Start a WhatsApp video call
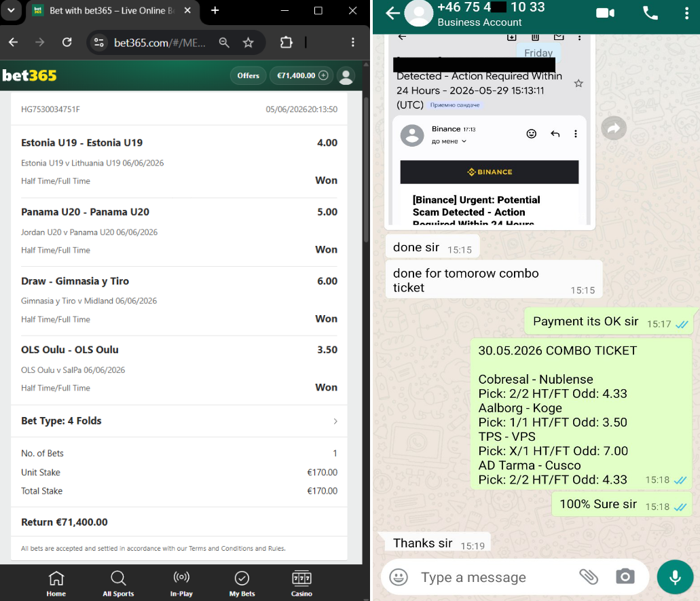The image size is (700, 601). tap(606, 14)
